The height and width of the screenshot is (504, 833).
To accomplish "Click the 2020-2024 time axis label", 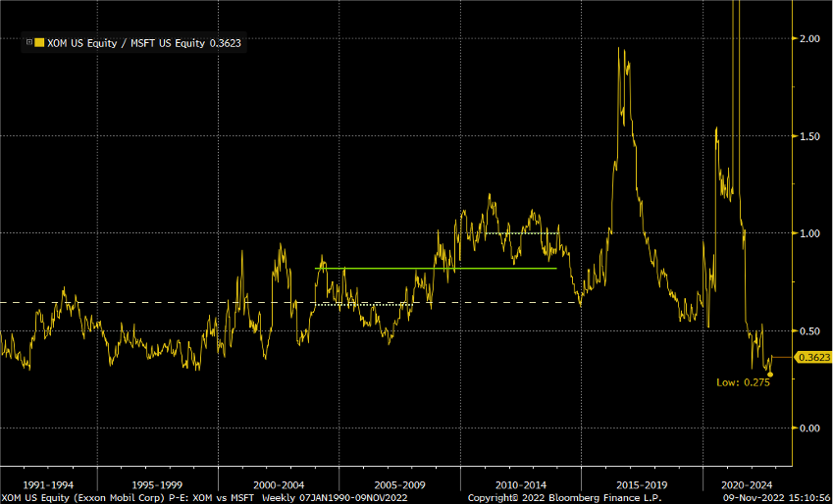I will (747, 485).
